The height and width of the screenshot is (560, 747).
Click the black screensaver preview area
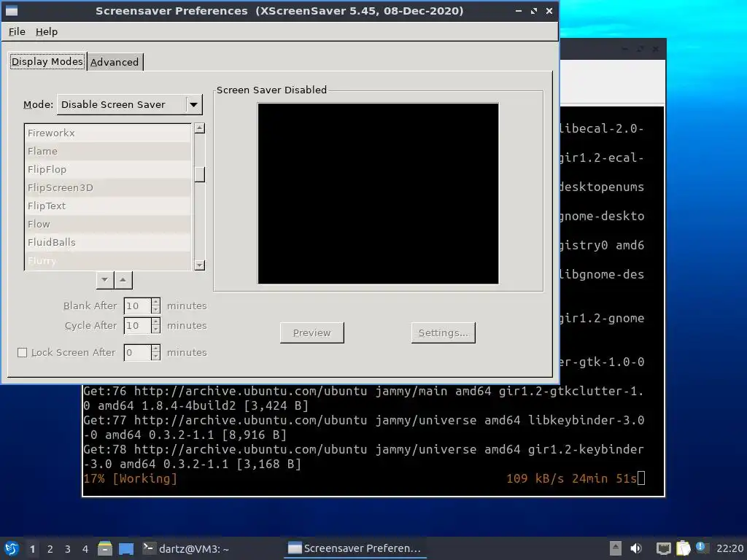coord(379,193)
